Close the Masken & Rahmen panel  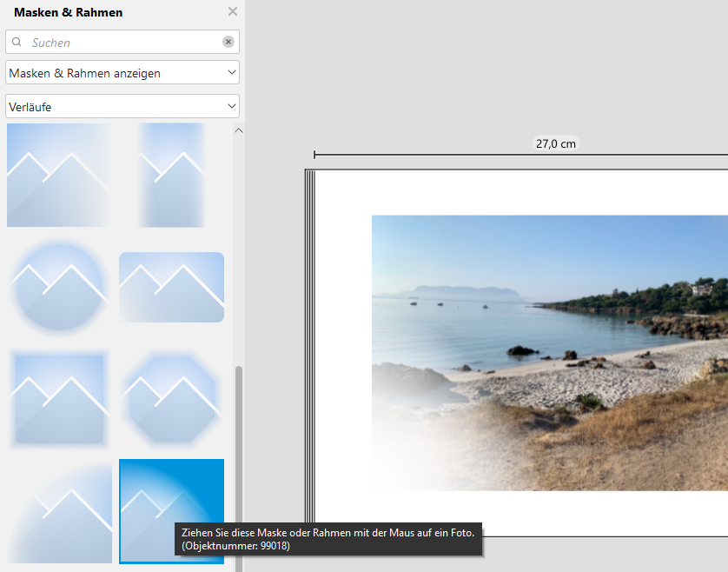tap(232, 12)
